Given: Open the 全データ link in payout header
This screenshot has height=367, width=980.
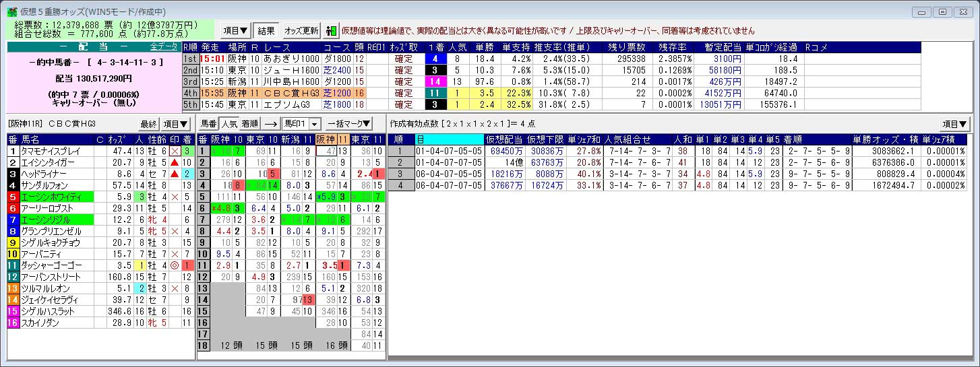Looking at the screenshot, I should tap(162, 47).
